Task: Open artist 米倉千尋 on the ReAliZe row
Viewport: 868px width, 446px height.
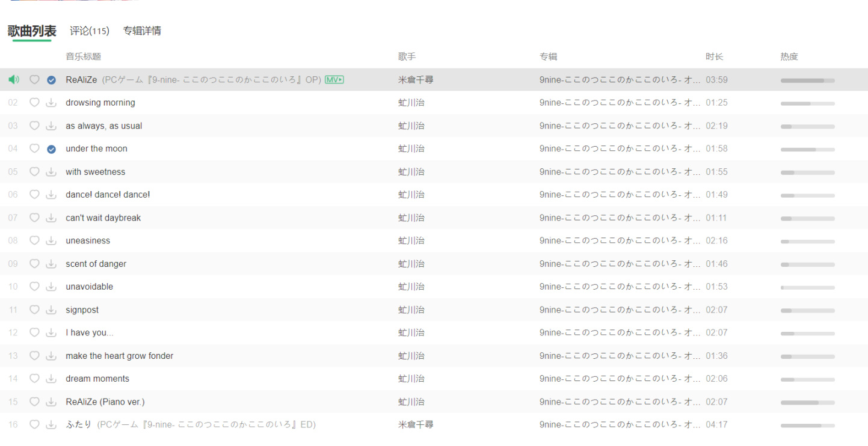Action: tap(416, 79)
